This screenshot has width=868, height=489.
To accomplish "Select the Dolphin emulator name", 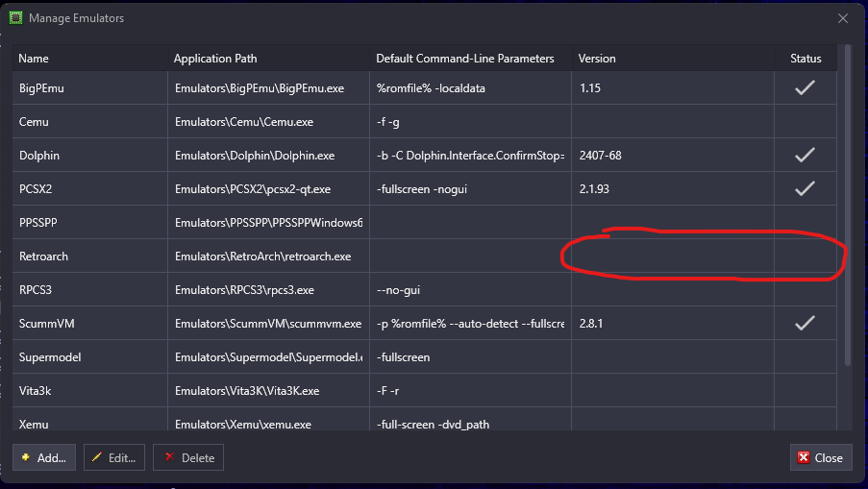I will click(x=39, y=156).
